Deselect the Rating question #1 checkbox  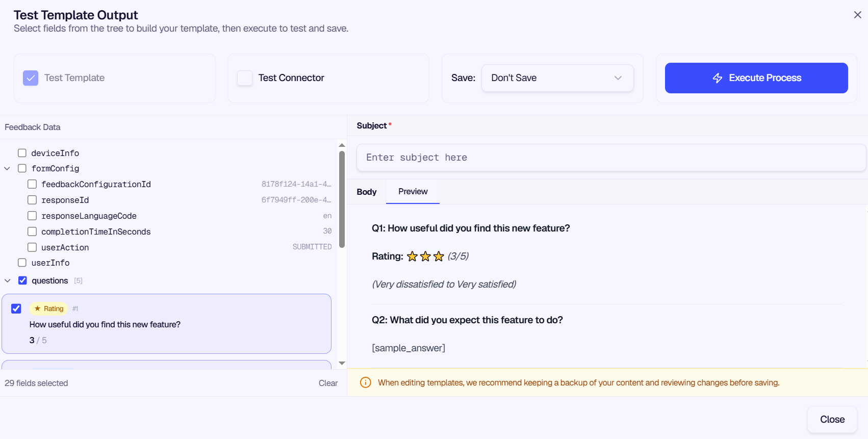point(16,308)
